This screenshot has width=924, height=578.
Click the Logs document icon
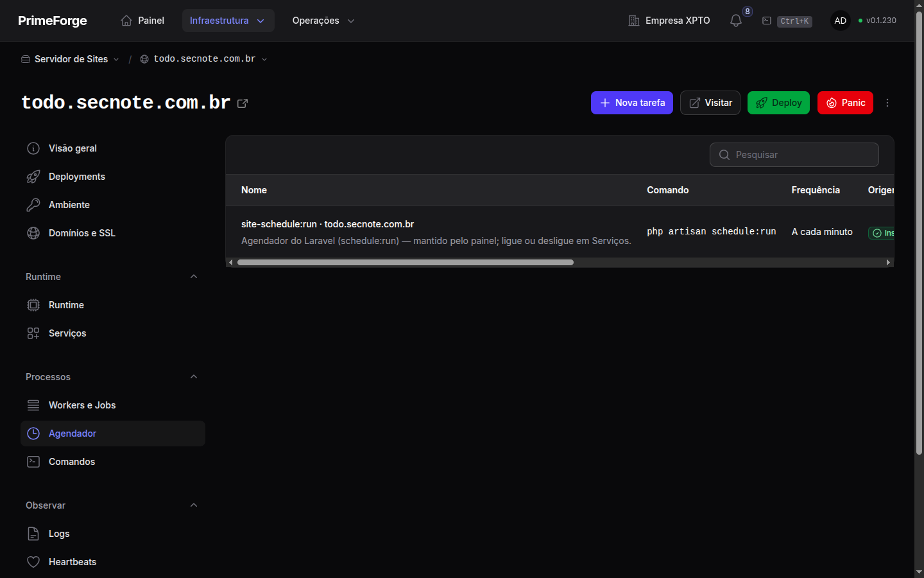click(x=33, y=534)
